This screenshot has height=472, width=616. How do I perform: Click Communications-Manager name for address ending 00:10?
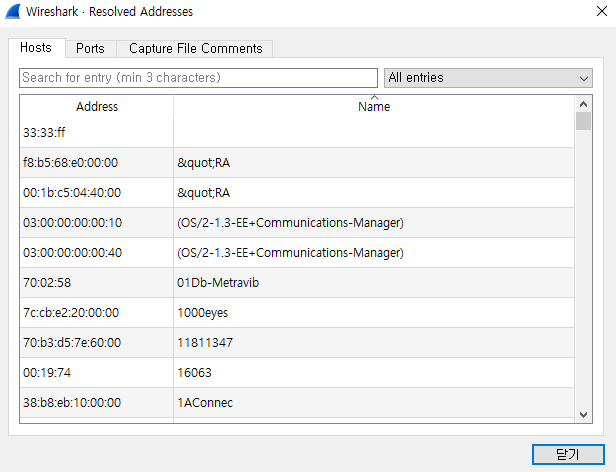click(290, 223)
